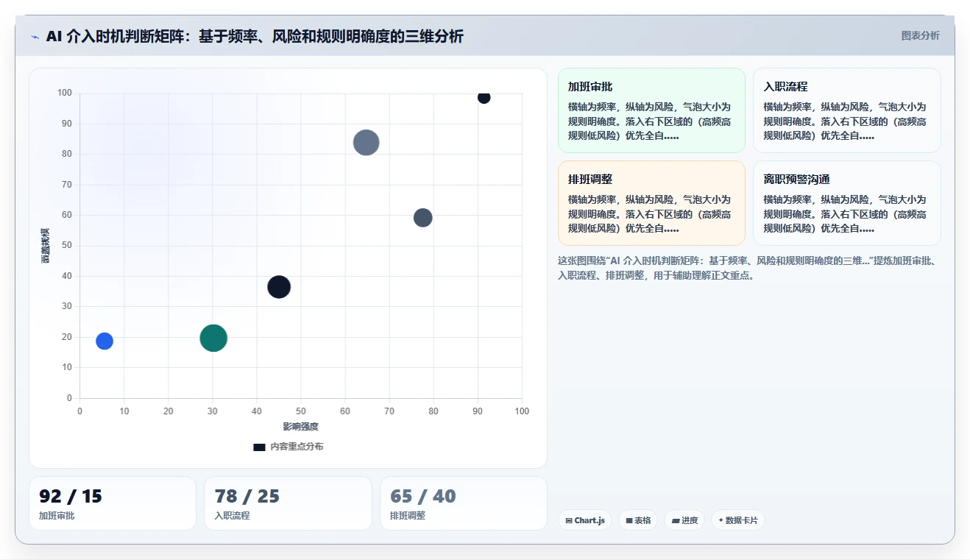Toggle the 内容重点分布 legend swatch
This screenshot has width=970, height=560.
click(259, 447)
